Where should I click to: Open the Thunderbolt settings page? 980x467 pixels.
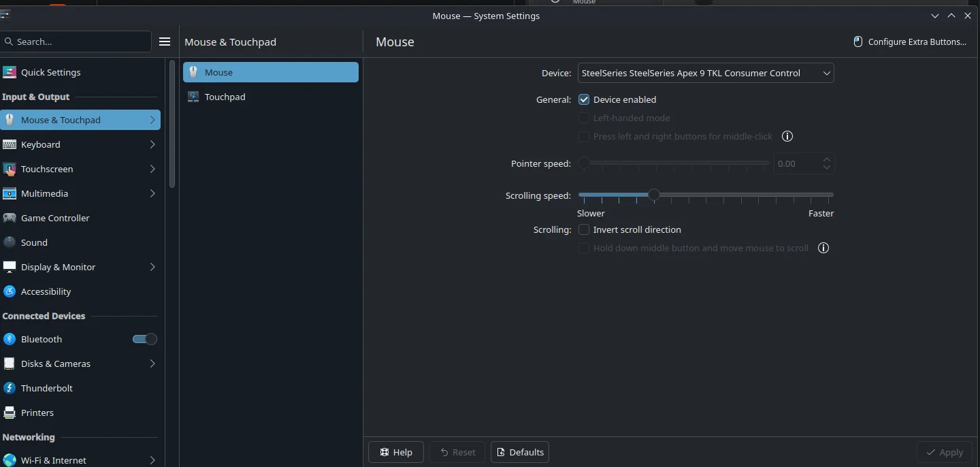point(80,388)
